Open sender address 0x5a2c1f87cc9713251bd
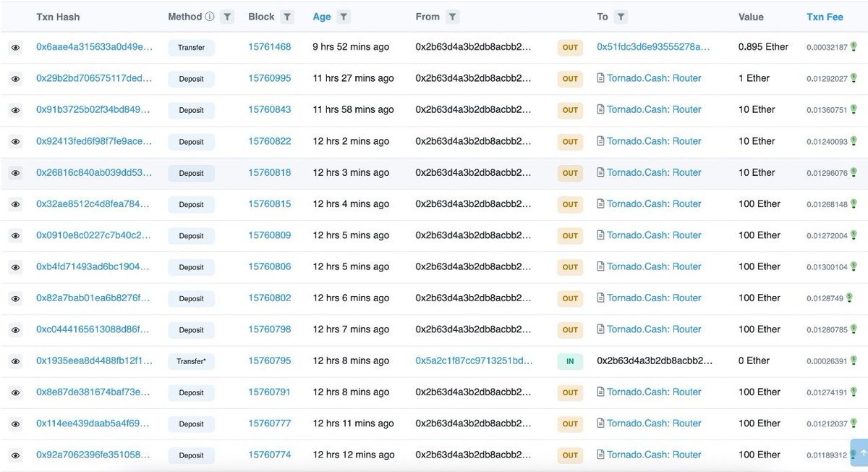This screenshot has height=472, width=868. click(x=473, y=361)
